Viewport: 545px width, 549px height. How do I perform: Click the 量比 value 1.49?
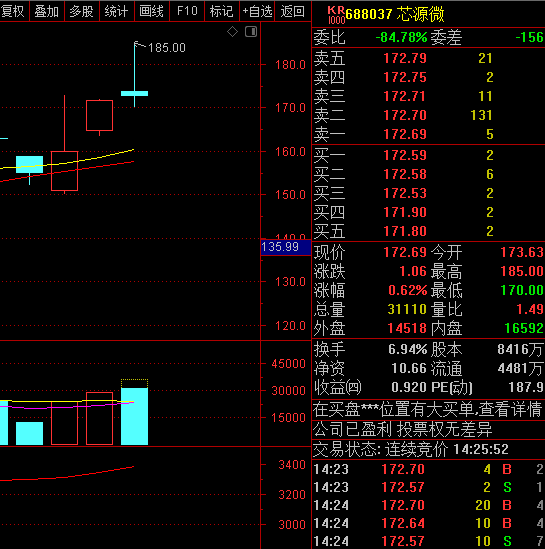point(530,309)
